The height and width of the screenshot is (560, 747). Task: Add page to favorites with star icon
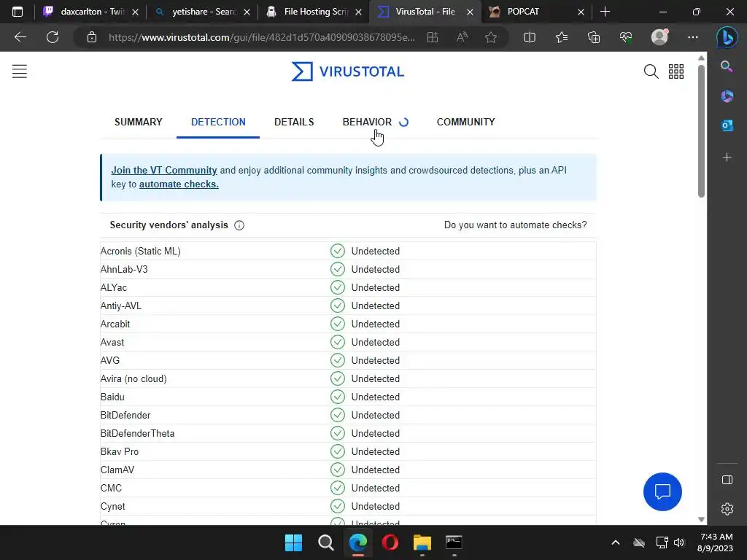pyautogui.click(x=491, y=37)
